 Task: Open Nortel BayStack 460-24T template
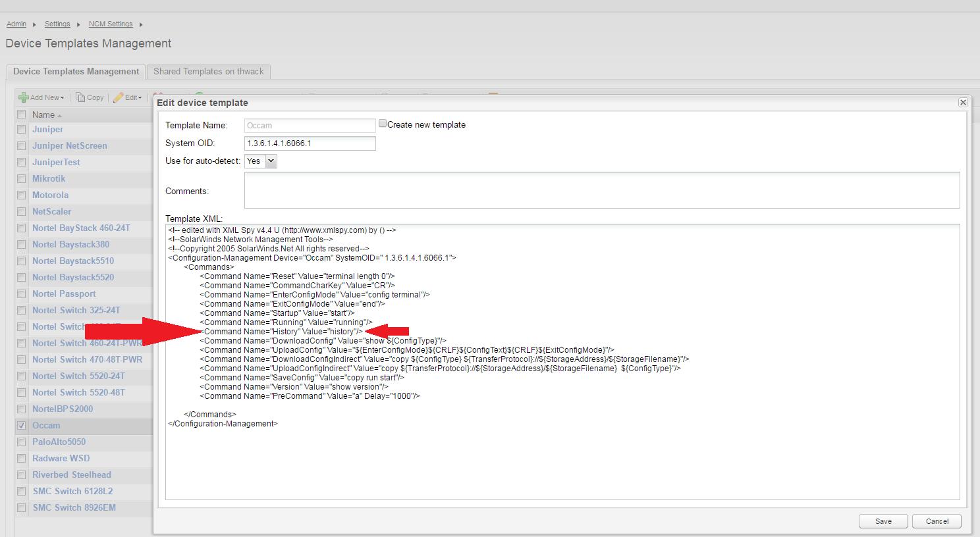coord(81,228)
